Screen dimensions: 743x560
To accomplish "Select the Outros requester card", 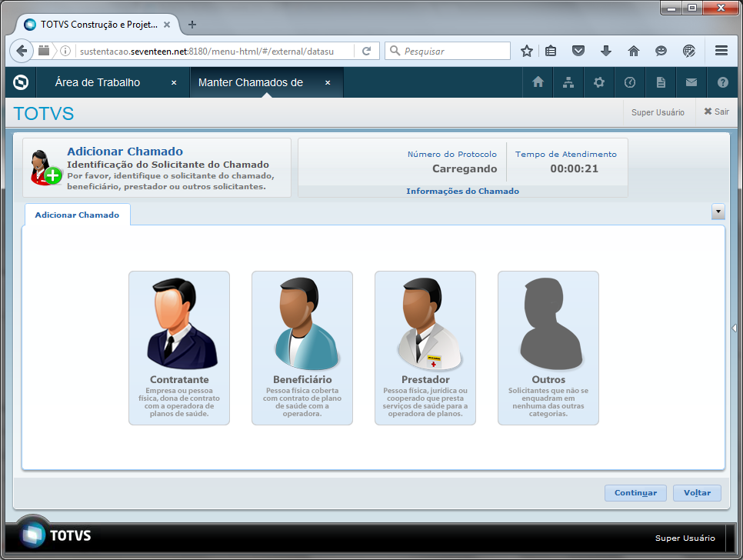I will coord(548,348).
